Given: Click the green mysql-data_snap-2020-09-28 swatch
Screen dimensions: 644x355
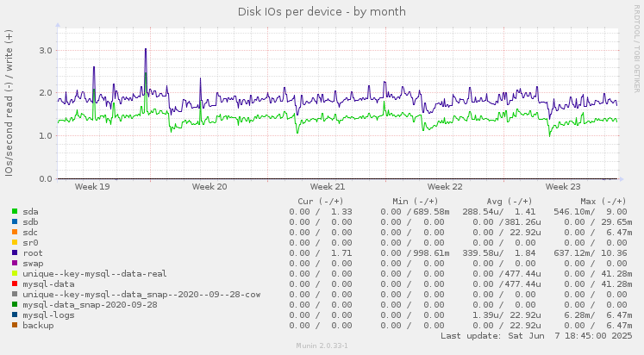Looking at the screenshot, I should tap(15, 304).
